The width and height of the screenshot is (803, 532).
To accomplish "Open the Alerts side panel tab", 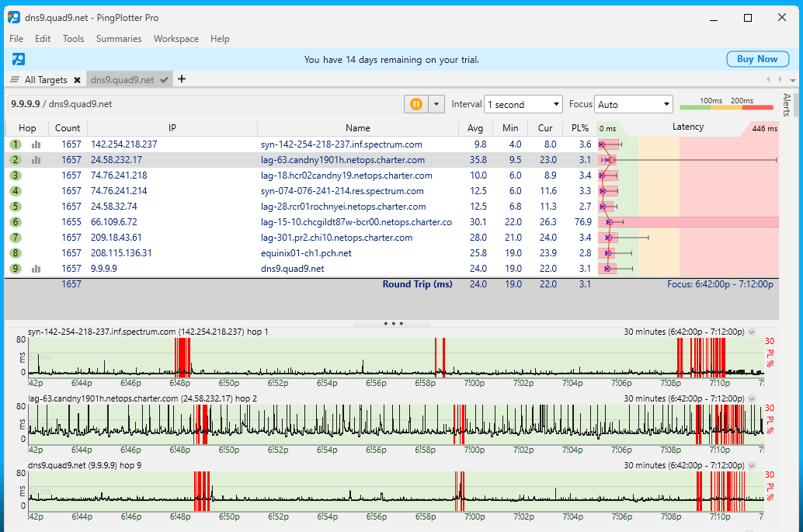I will click(x=787, y=105).
